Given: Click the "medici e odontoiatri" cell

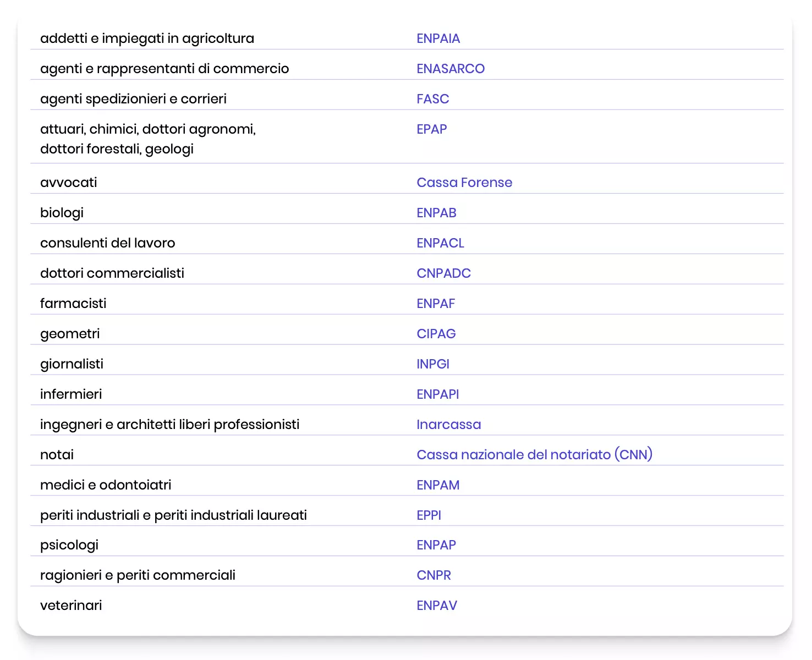Looking at the screenshot, I should pos(106,485).
